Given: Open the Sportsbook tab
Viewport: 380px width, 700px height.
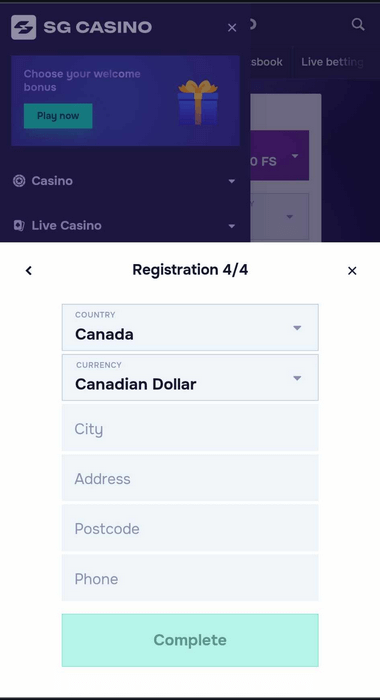Looking at the screenshot, I should [267, 62].
